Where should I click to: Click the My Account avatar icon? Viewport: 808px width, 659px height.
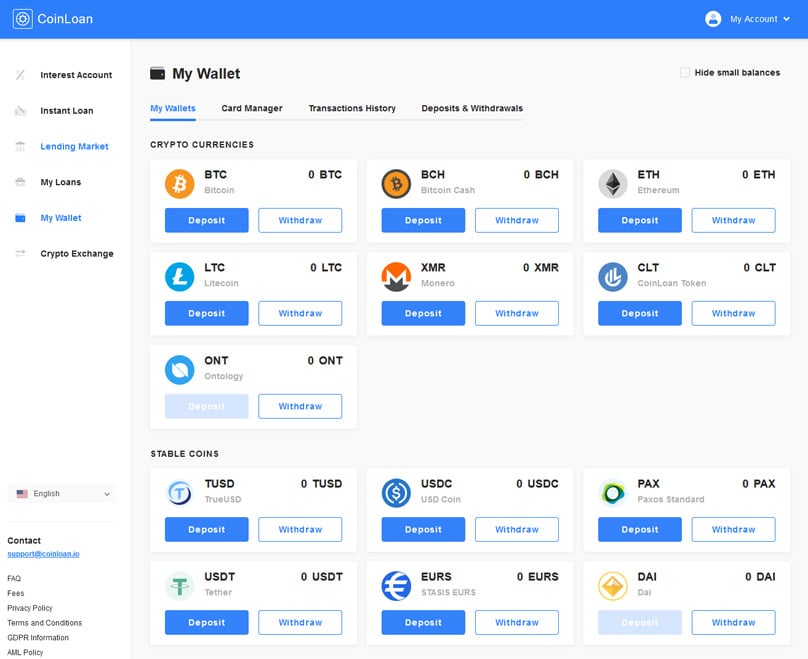713,19
